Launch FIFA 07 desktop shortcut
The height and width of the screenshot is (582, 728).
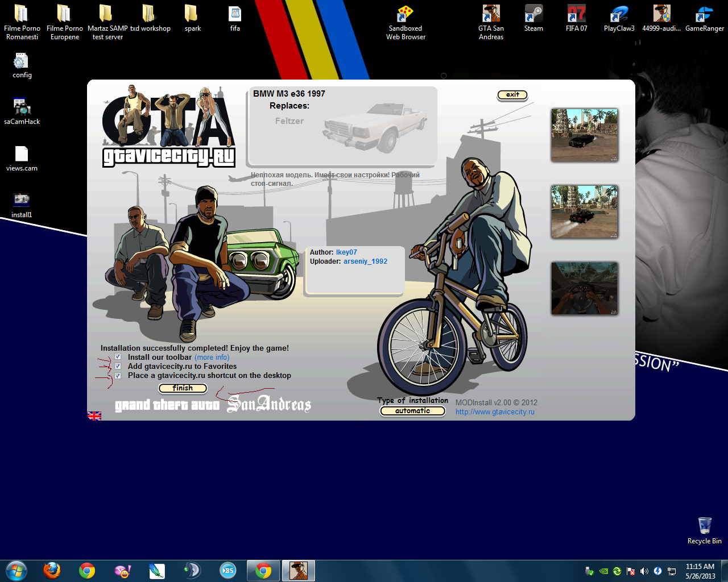(576, 19)
